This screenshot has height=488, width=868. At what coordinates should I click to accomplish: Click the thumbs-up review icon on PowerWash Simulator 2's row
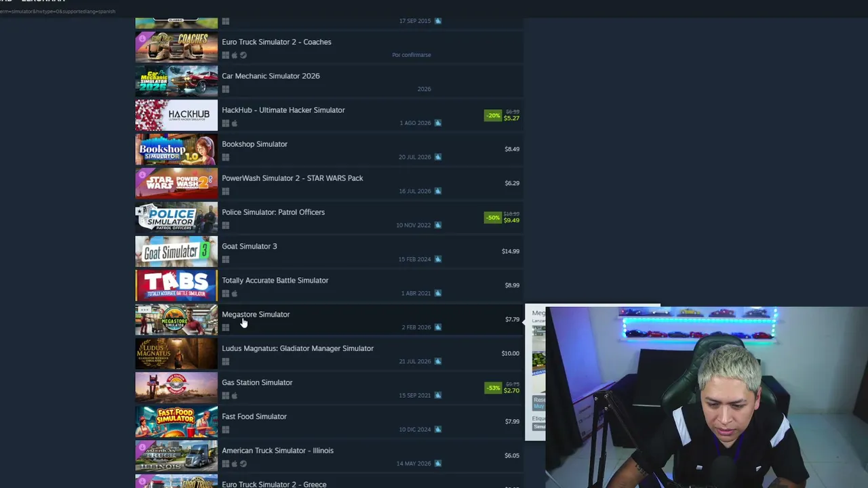coord(438,191)
